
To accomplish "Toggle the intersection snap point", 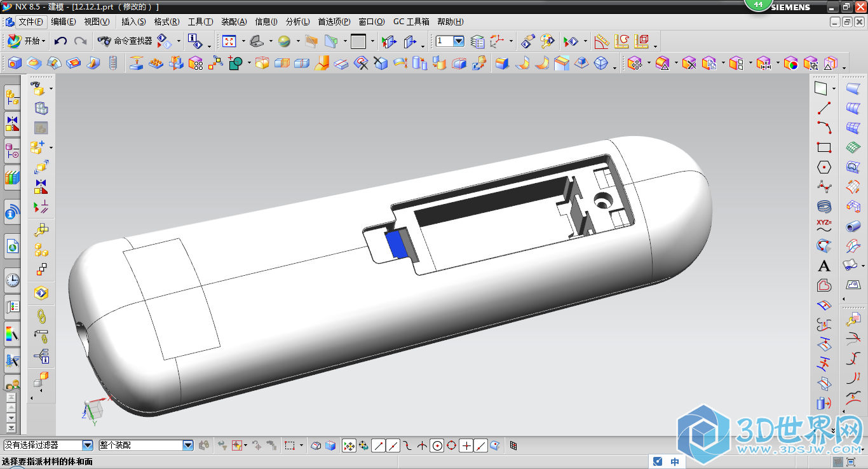I will [422, 445].
